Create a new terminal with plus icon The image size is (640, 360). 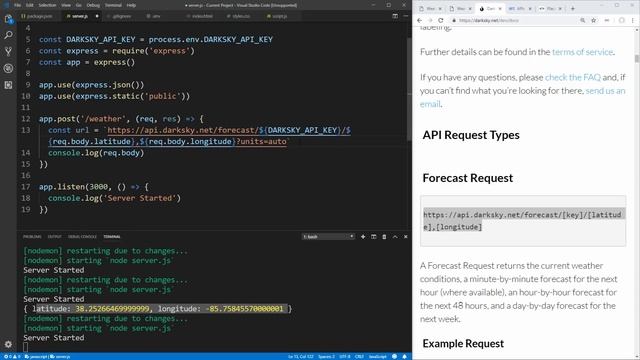363,237
